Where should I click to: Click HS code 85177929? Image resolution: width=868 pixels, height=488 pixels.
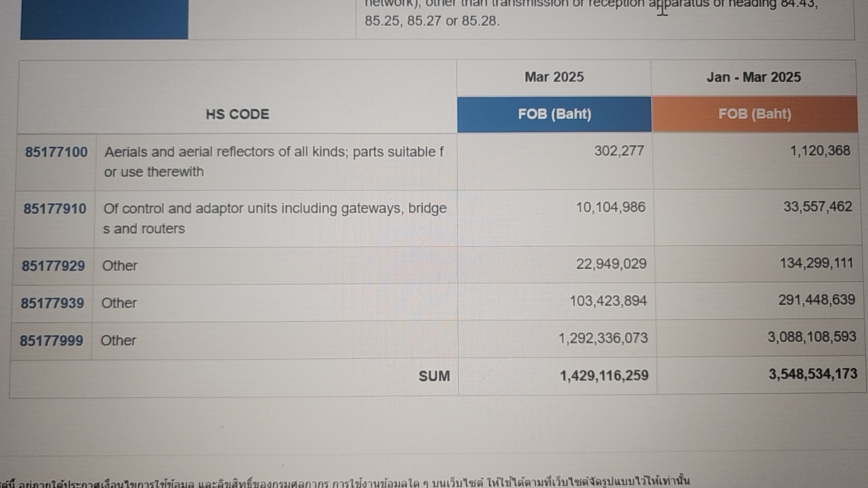tap(53, 266)
